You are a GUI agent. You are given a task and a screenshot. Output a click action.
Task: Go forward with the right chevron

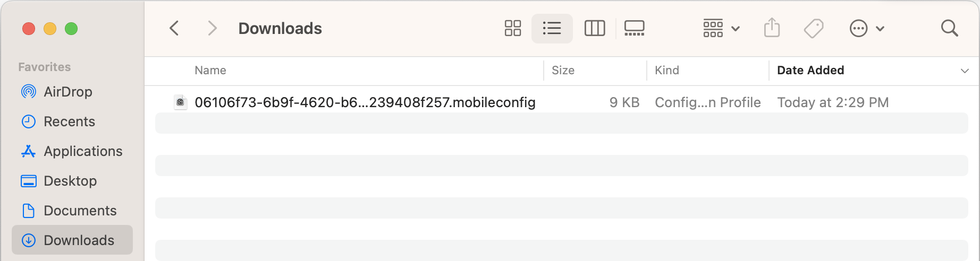[212, 28]
